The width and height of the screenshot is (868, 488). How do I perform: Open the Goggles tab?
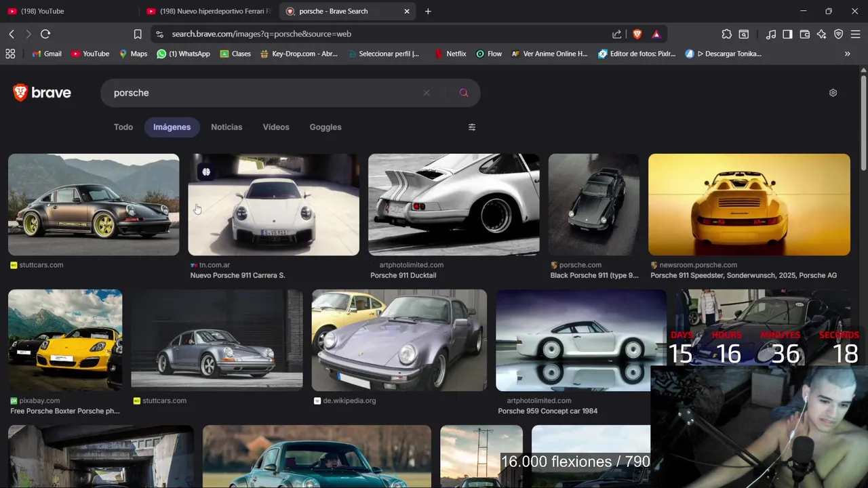[x=325, y=127]
